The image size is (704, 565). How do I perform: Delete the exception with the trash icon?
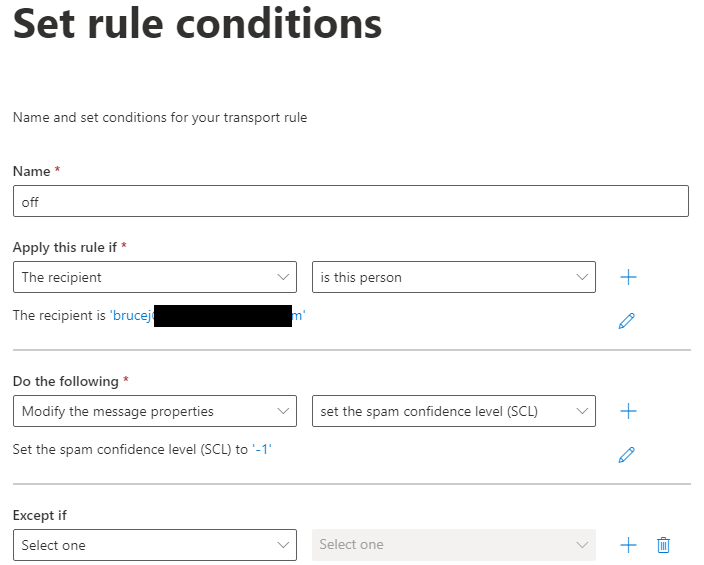(663, 545)
